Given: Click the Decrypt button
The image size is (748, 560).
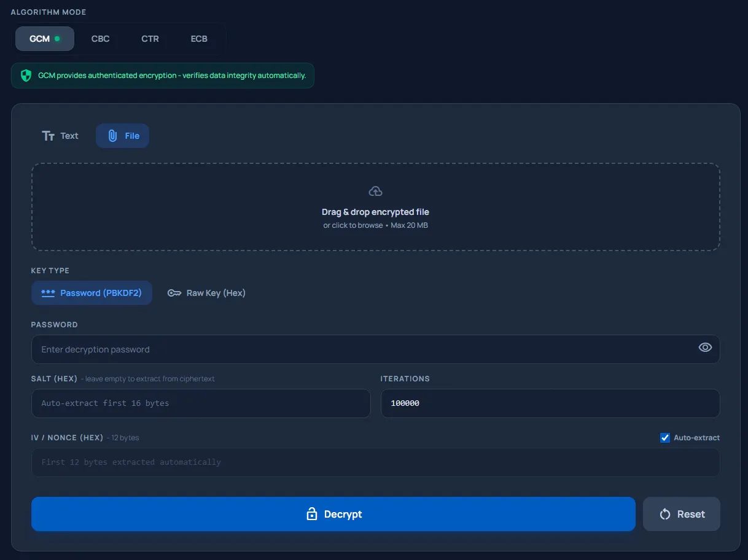Looking at the screenshot, I should tap(333, 514).
